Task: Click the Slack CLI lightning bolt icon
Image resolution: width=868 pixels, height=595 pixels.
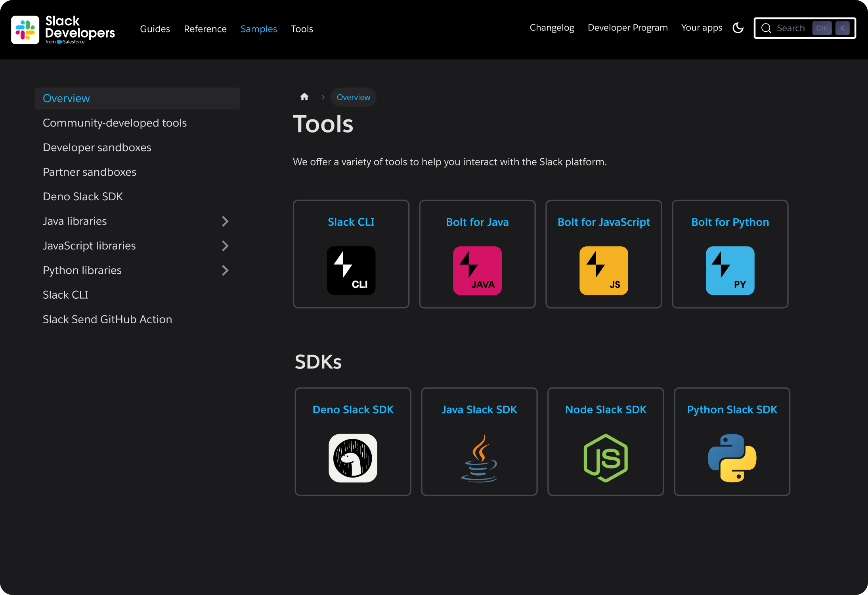Action: [351, 271]
